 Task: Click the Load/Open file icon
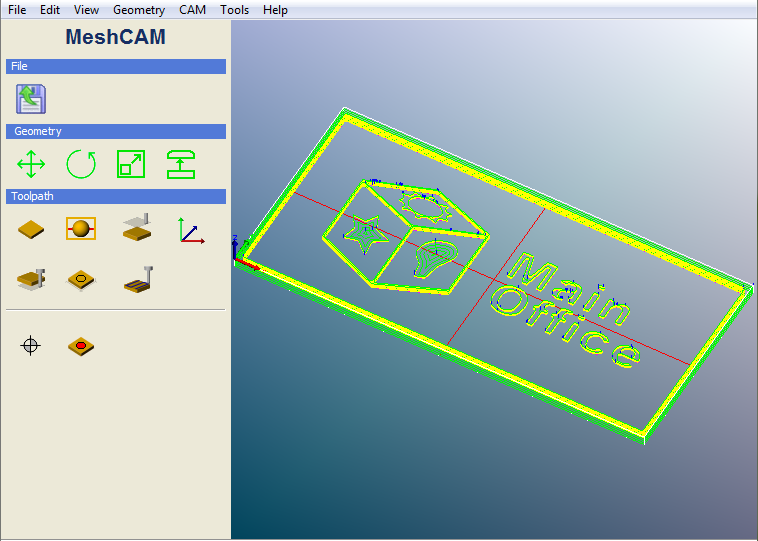[x=31, y=99]
